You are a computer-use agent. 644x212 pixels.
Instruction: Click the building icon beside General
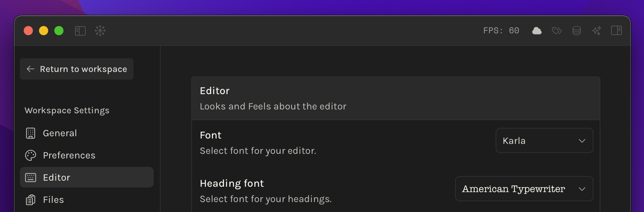point(31,133)
